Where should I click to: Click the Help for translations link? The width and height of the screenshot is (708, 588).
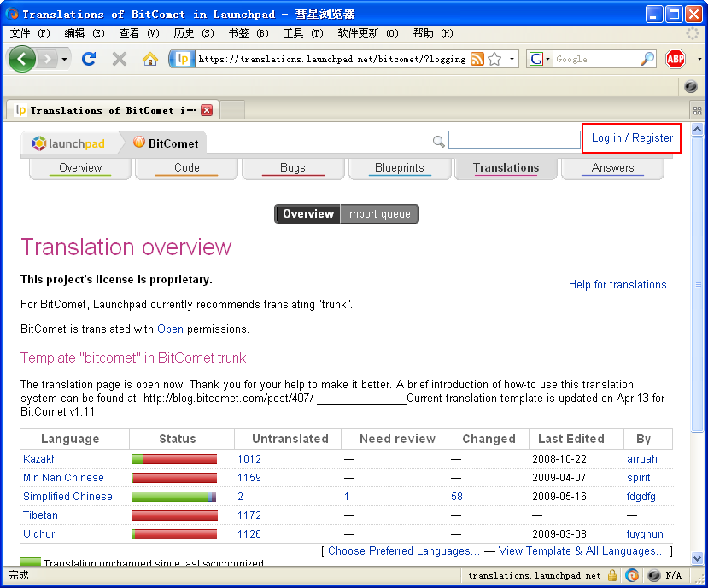(617, 285)
